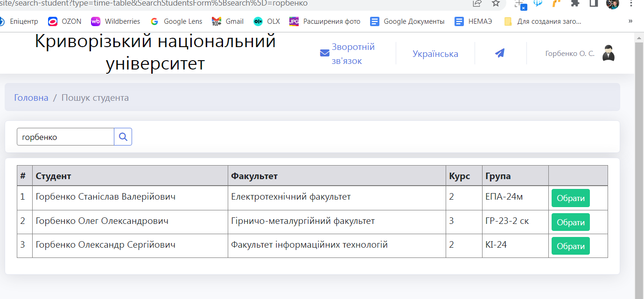
Task: Click the side panel icon in Chrome toolbar
Action: (594, 3)
